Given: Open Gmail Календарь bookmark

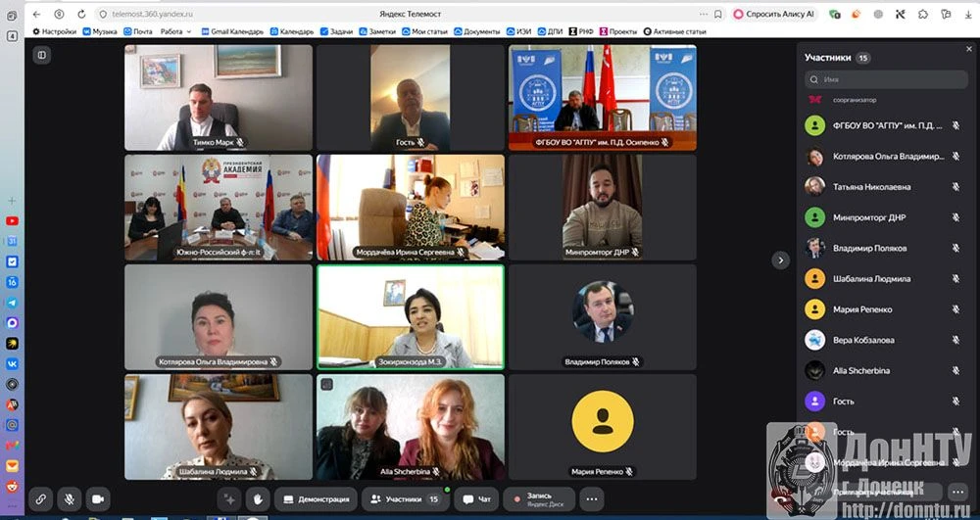Looking at the screenshot, I should 232,31.
